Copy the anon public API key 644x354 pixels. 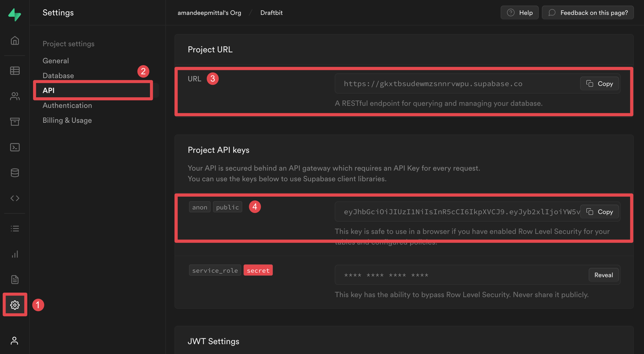[600, 212]
